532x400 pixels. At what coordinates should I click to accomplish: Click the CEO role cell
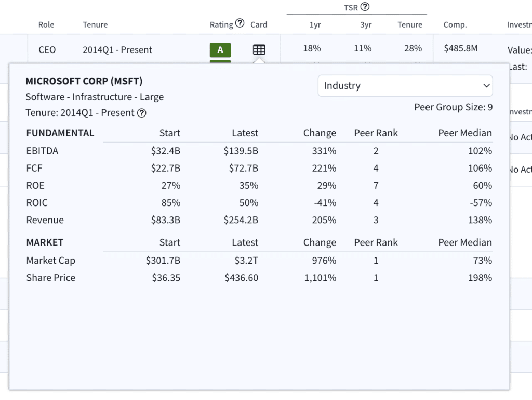coord(47,50)
